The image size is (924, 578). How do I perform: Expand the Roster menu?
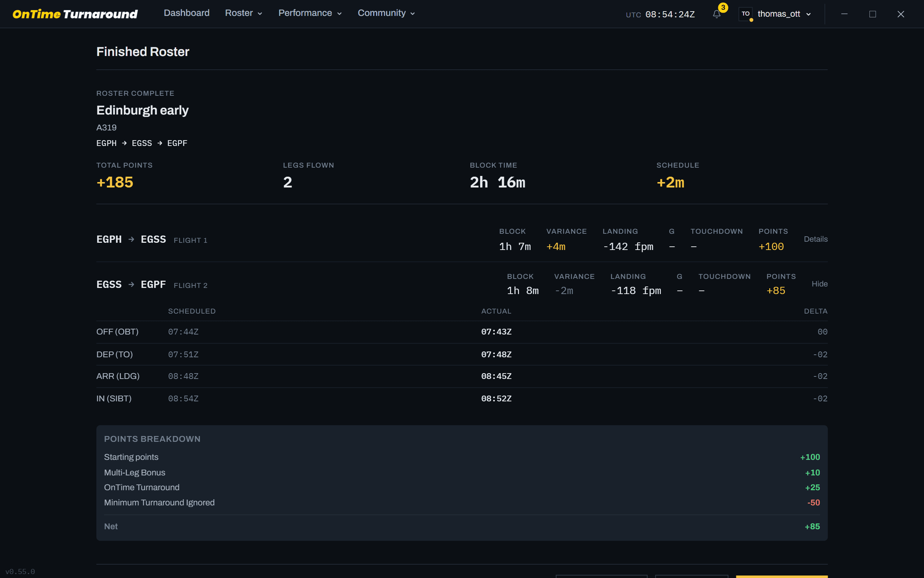(244, 13)
